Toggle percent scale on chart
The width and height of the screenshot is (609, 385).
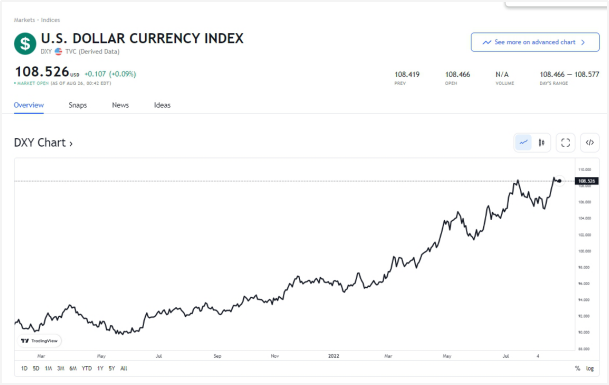(578, 368)
